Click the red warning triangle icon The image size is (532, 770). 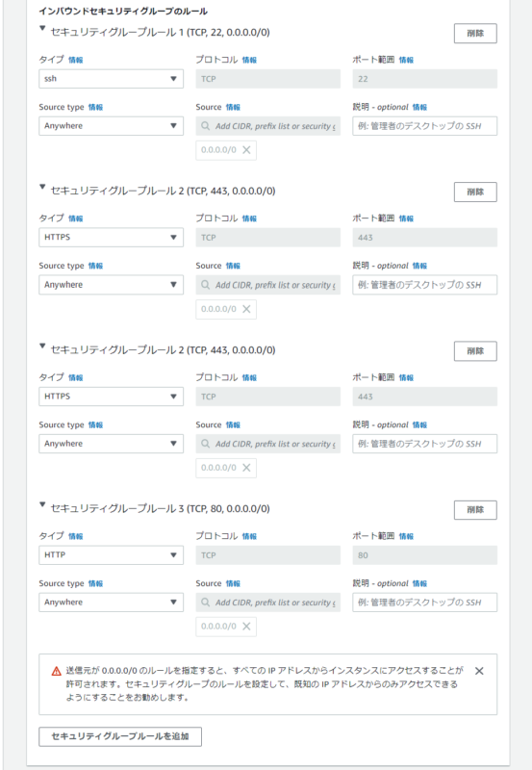57,671
